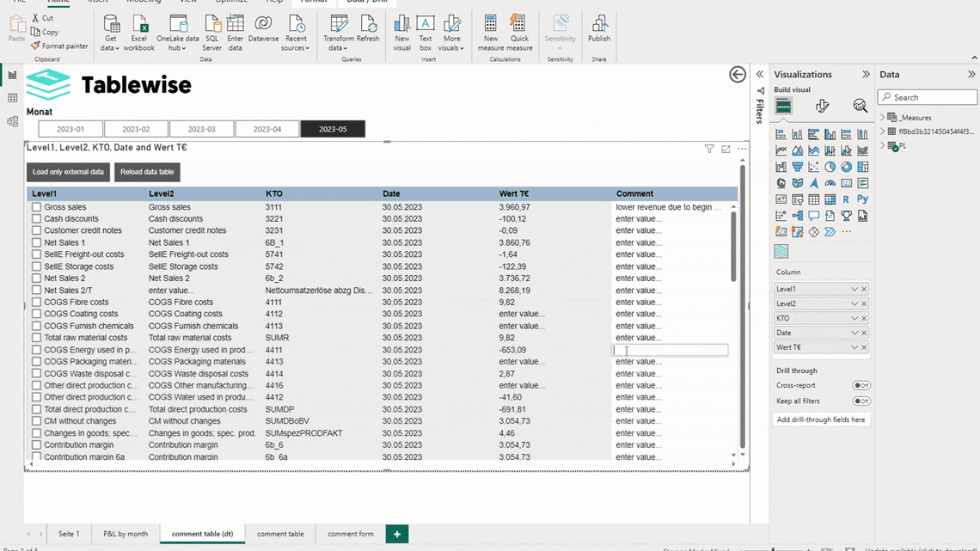The width and height of the screenshot is (980, 551).
Task: Check the Gross sales row checkbox
Action: pos(36,207)
